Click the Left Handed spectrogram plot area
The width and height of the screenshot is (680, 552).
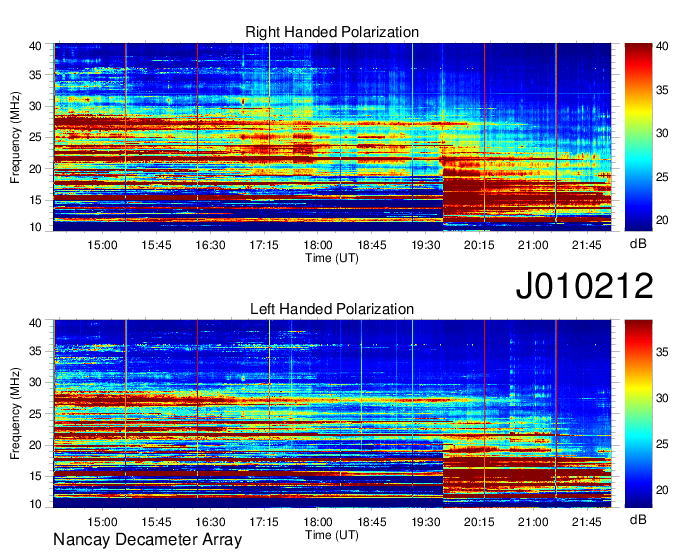(332, 414)
